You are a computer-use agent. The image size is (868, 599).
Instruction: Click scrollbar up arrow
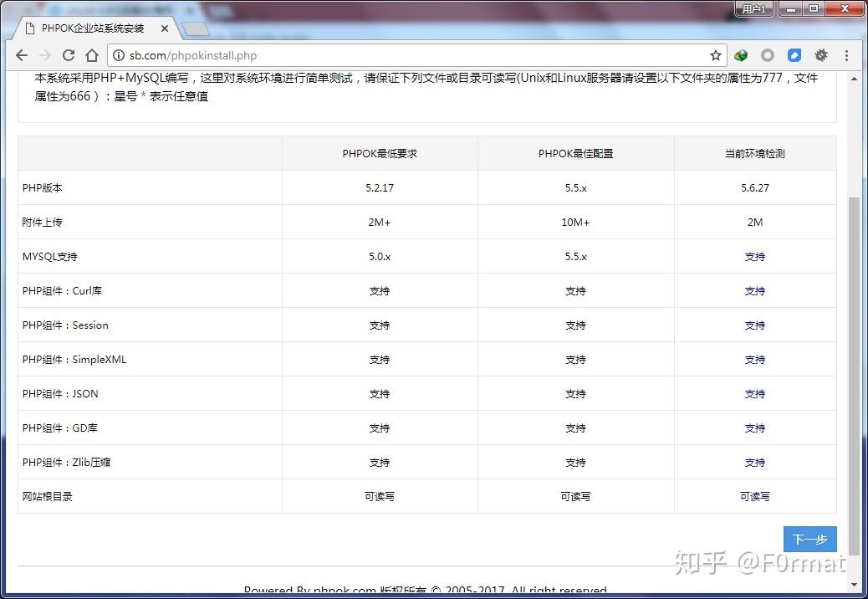pos(854,79)
